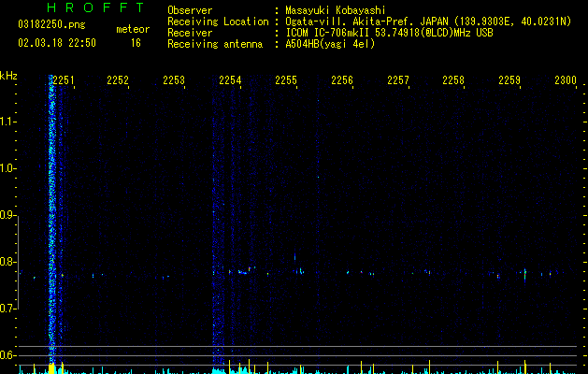Click the 2258 time axis marker
588x374 pixels.
[453, 80]
